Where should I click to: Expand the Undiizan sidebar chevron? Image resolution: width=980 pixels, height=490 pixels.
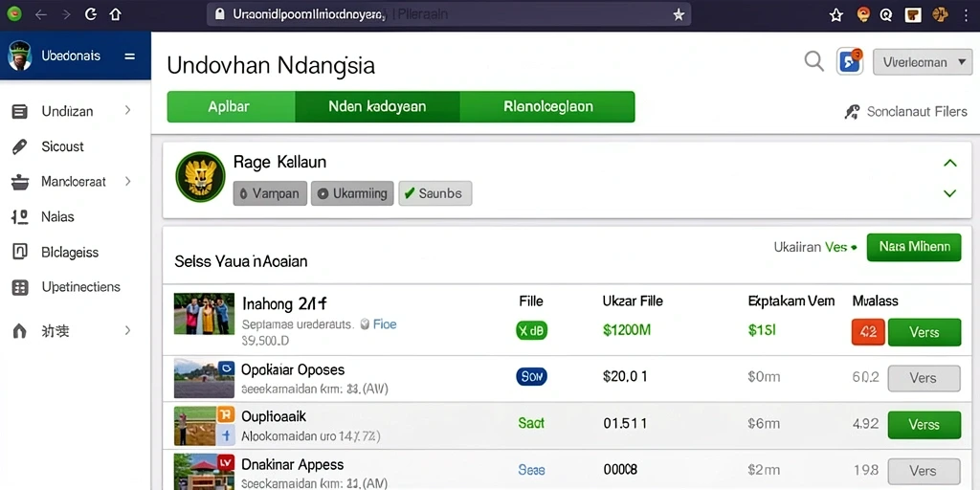tap(127, 111)
